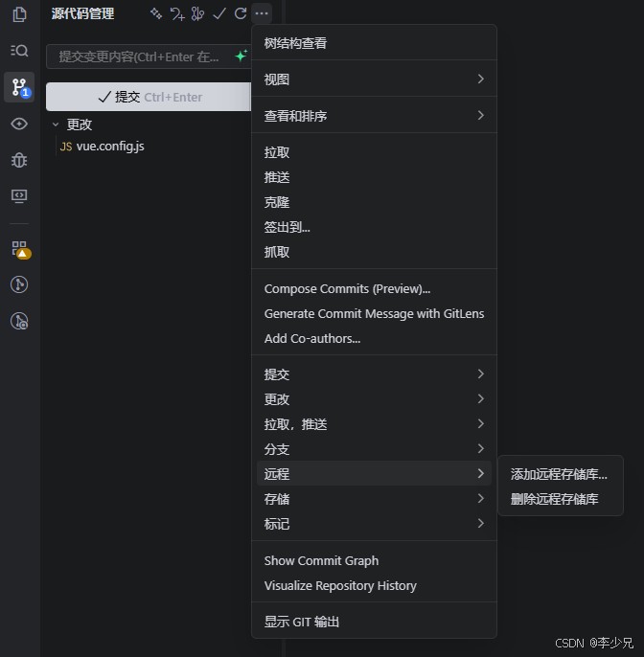The image size is (644, 657).
Task: Open Extensions icon with warning badge
Action: (20, 250)
